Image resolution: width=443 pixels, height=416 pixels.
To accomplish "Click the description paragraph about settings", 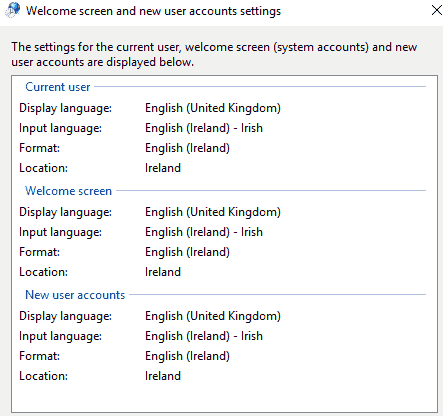I will [x=214, y=55].
